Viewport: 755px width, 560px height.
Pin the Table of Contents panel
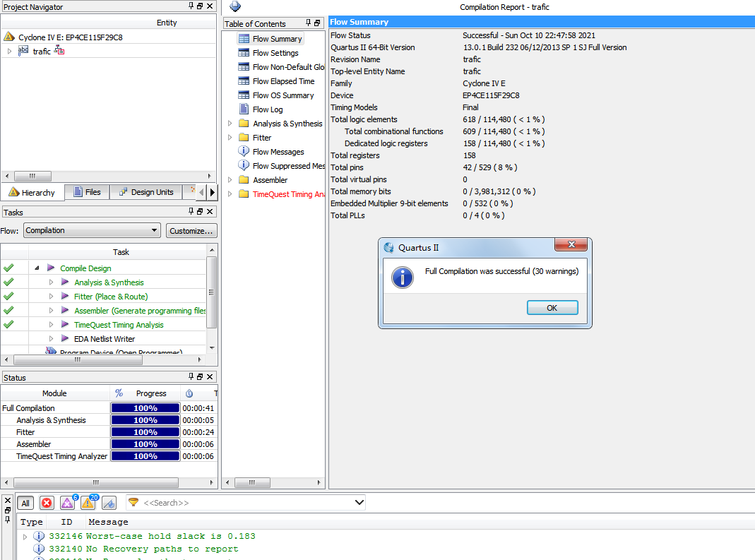click(308, 23)
